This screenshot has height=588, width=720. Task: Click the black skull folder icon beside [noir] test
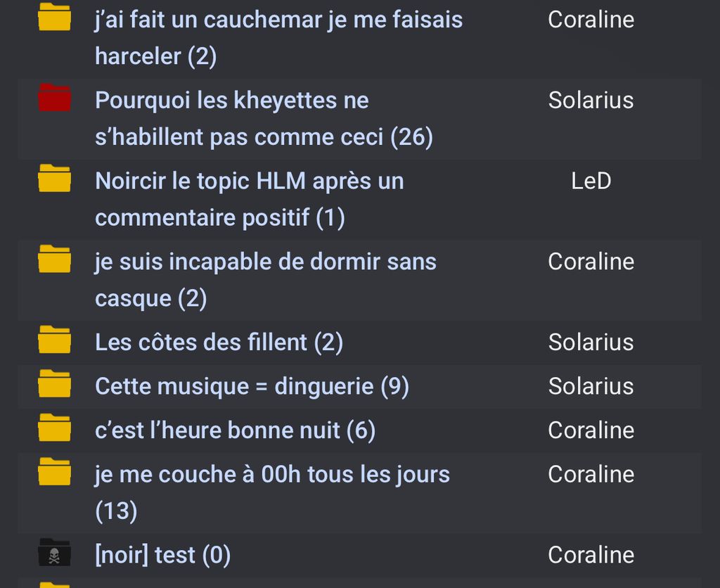(54, 553)
